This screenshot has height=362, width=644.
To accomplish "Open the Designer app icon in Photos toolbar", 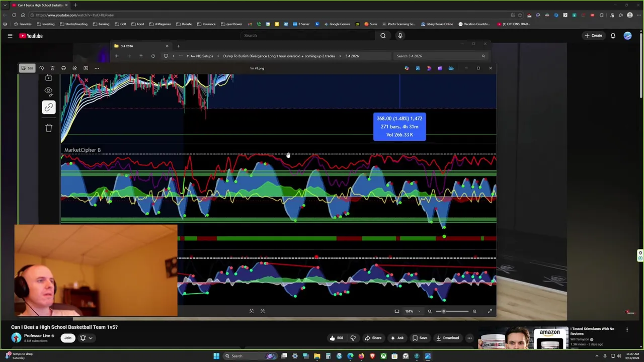I will 429,68.
